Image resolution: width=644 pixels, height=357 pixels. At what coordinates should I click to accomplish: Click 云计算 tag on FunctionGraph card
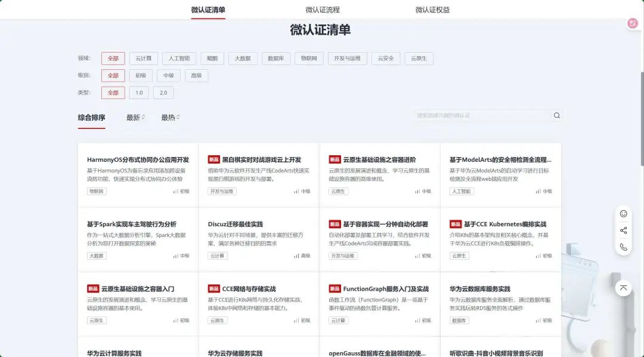coord(339,321)
